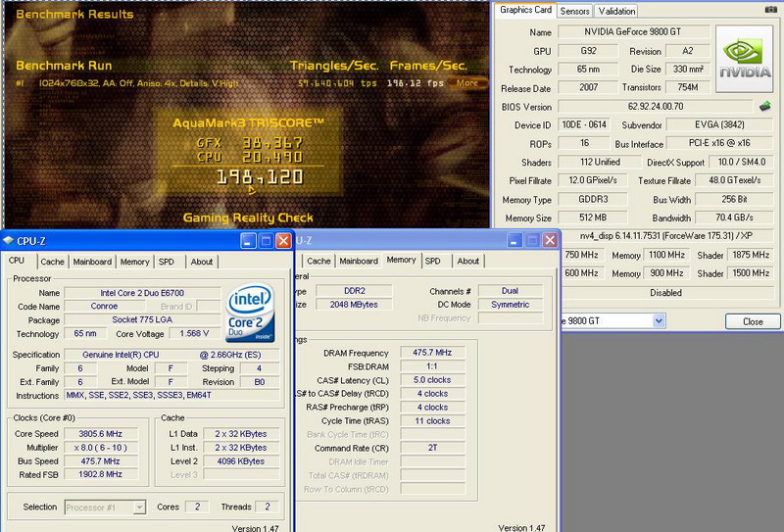Minimize the second CPU-Z memory window
The image size is (784, 532).
click(x=514, y=240)
